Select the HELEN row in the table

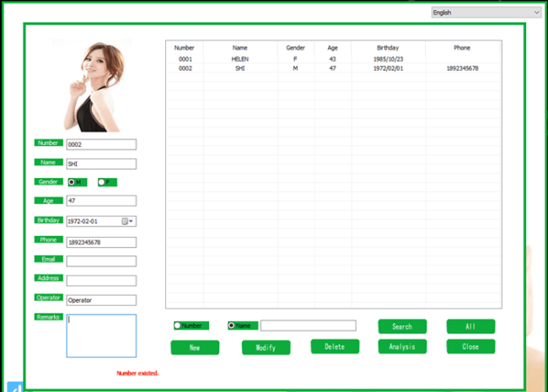[x=240, y=60]
